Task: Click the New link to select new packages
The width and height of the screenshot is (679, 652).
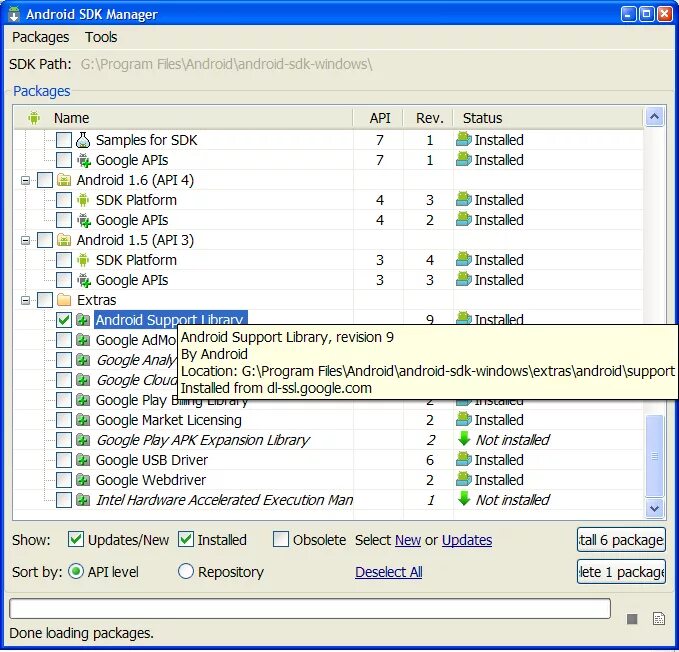Action: point(408,540)
